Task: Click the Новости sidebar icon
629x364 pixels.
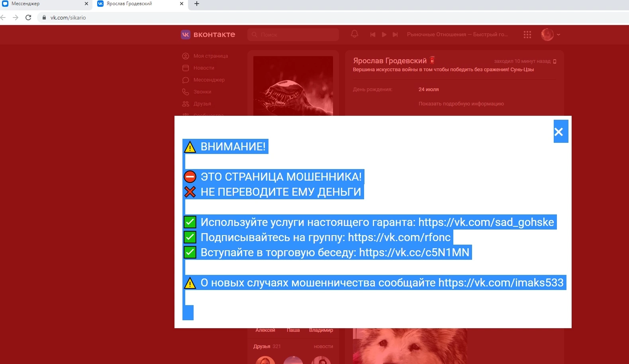Action: point(186,68)
